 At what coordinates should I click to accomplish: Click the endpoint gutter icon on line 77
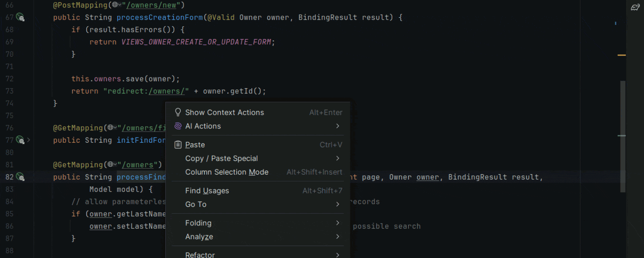pos(20,140)
